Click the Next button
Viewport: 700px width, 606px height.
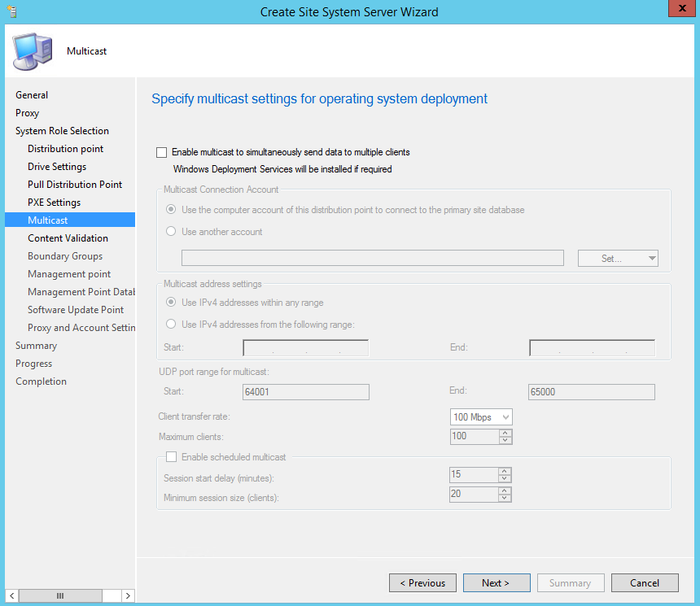pyautogui.click(x=497, y=582)
